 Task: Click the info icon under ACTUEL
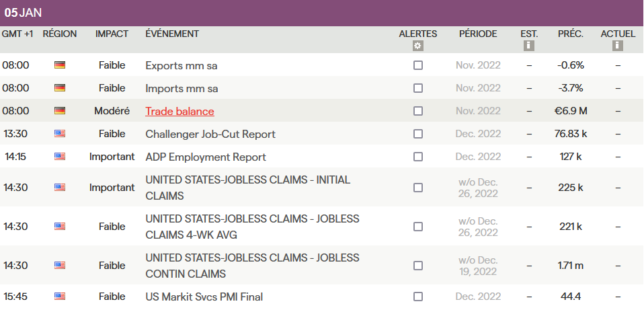pyautogui.click(x=617, y=46)
